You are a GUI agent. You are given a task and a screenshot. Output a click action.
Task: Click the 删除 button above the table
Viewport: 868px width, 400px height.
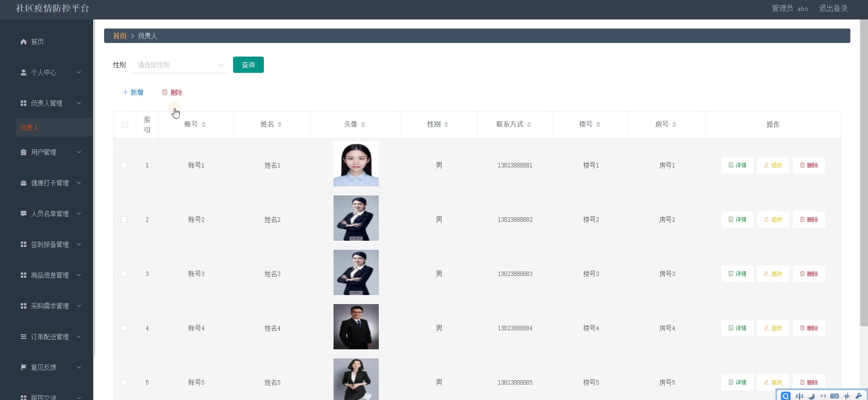(172, 92)
